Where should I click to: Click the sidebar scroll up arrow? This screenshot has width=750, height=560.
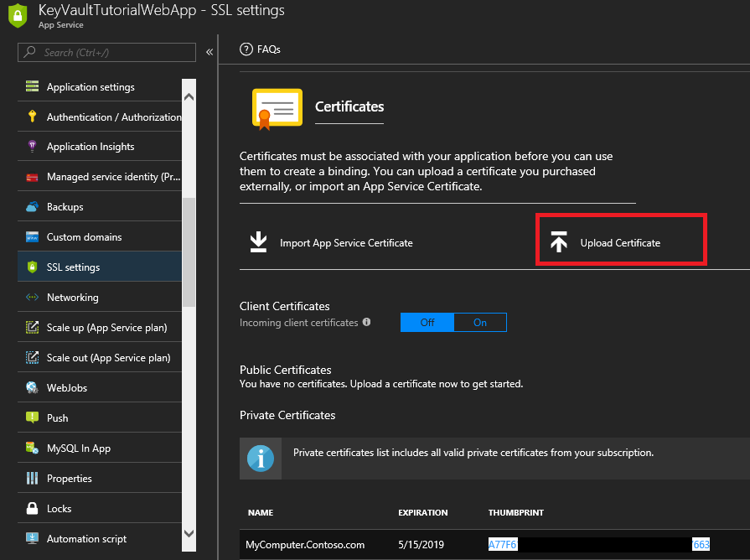click(x=189, y=97)
